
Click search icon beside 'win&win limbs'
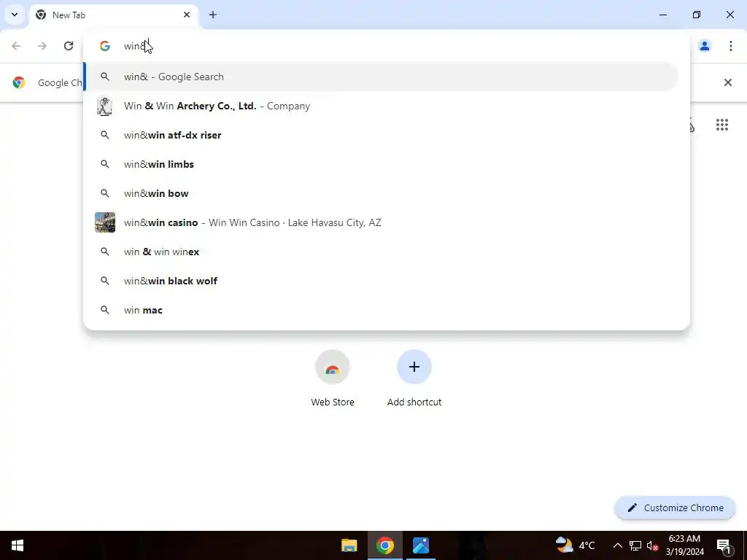coord(105,164)
